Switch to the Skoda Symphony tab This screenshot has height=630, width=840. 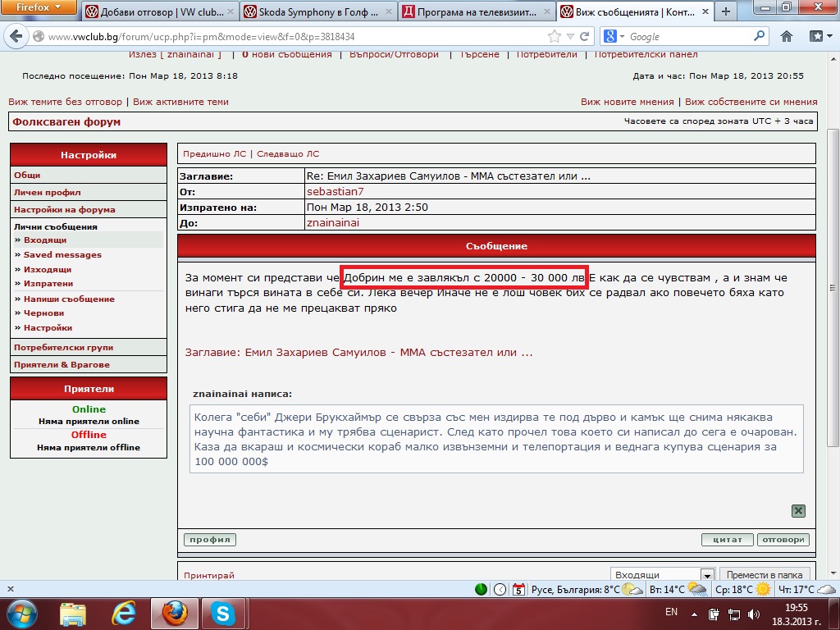tap(318, 12)
